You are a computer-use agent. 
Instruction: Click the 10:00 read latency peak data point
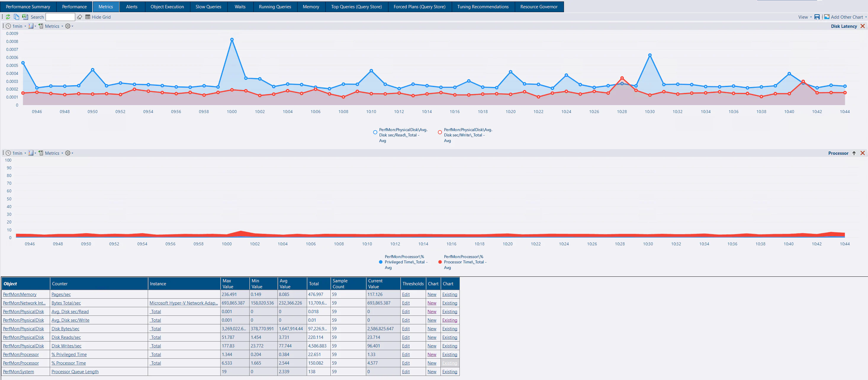point(232,39)
